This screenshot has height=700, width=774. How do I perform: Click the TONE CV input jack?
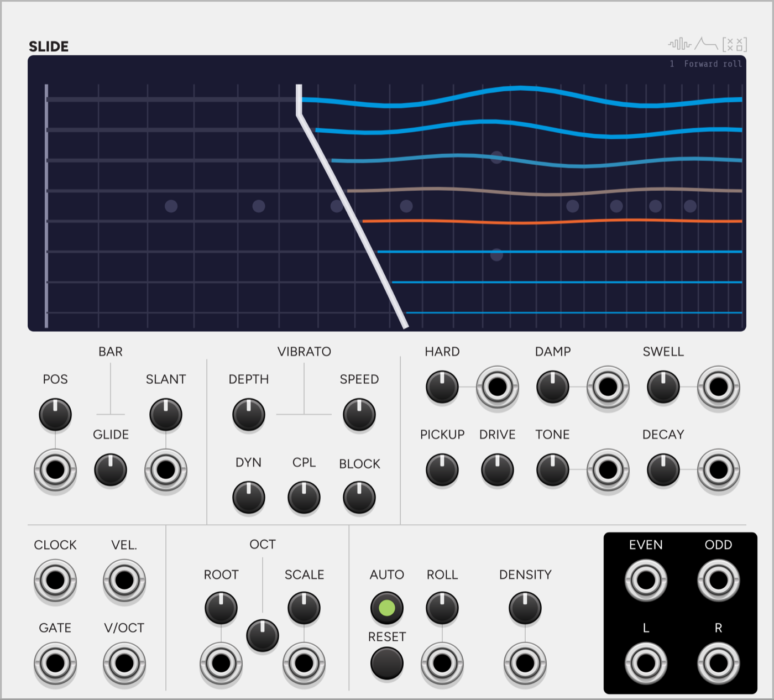point(608,470)
